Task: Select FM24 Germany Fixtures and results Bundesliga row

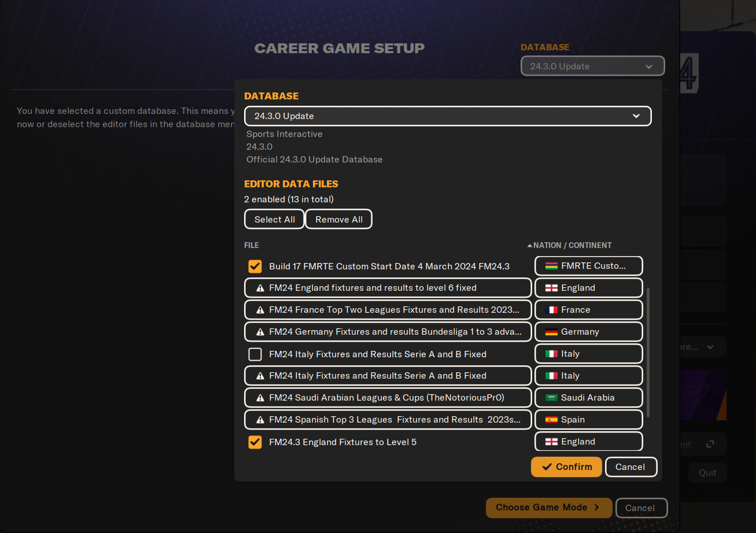Action: (x=388, y=332)
